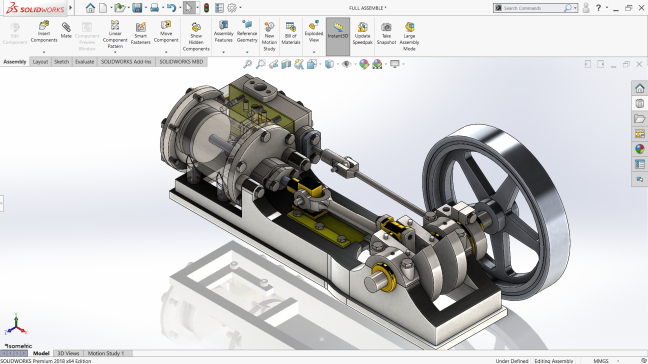Click Take Snapshot camera icon
Screen dimensions: 648x364
(x=386, y=33)
